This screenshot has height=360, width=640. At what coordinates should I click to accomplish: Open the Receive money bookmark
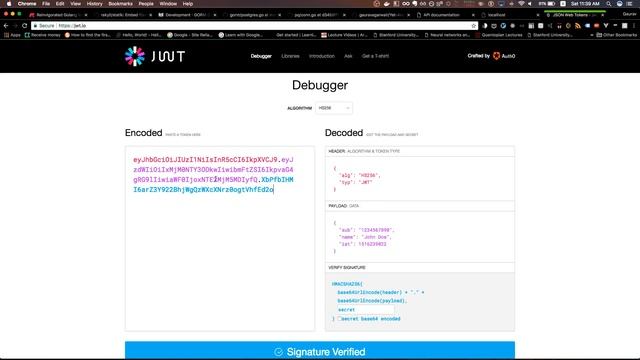[x=42, y=35]
